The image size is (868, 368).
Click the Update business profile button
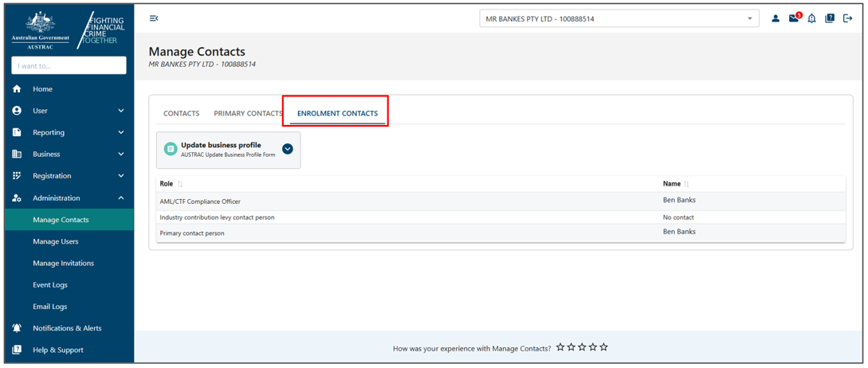(229, 150)
